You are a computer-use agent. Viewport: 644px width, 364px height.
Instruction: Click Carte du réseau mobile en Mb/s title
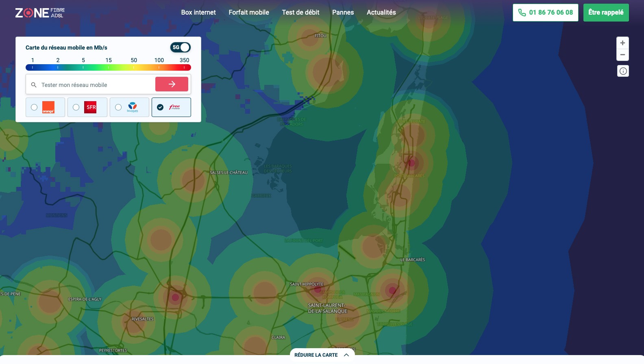point(66,48)
